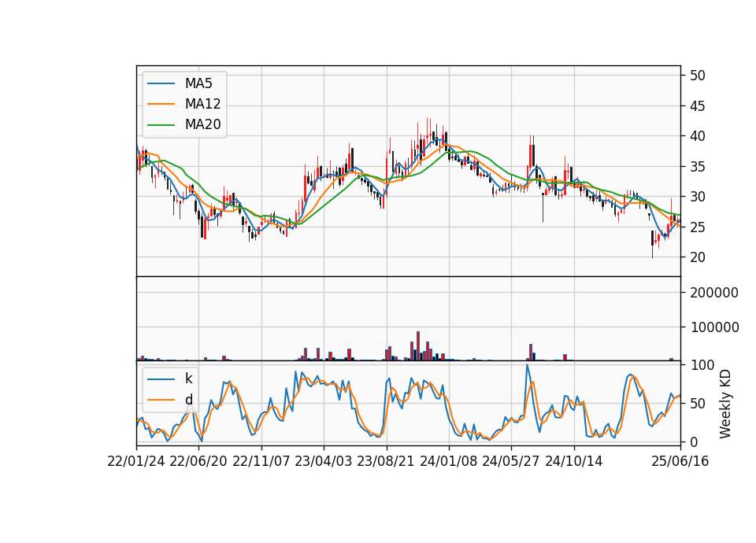This screenshot has height=543, width=756.
Task: Click the price axis value 25
Action: (x=698, y=227)
